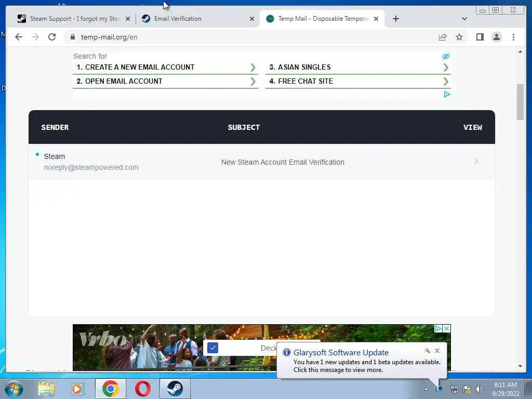Close the Steam Support tab
This screenshot has height=399, width=532.
point(128,19)
